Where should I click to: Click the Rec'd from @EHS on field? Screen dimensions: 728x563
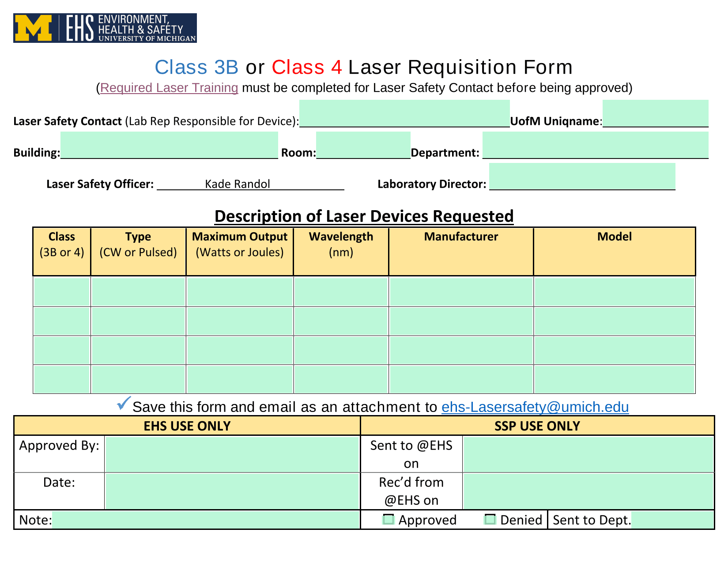[x=588, y=491]
